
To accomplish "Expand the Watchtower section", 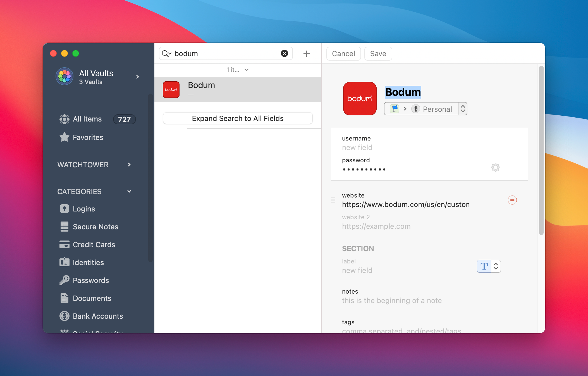I will tap(129, 165).
